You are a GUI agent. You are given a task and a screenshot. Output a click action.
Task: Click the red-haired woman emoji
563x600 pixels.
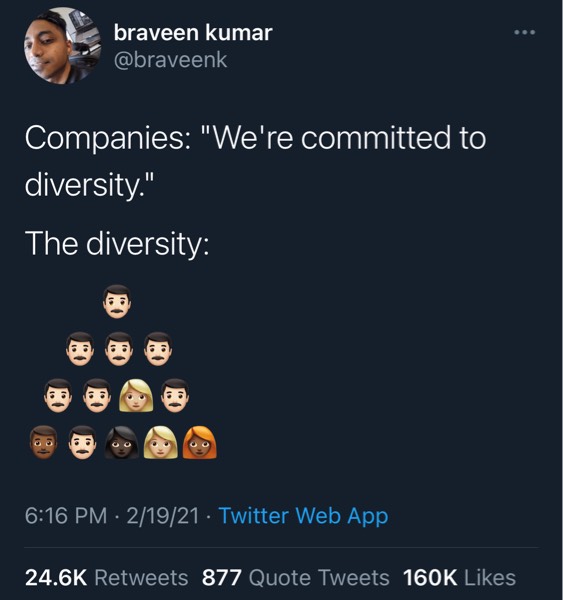[199, 442]
